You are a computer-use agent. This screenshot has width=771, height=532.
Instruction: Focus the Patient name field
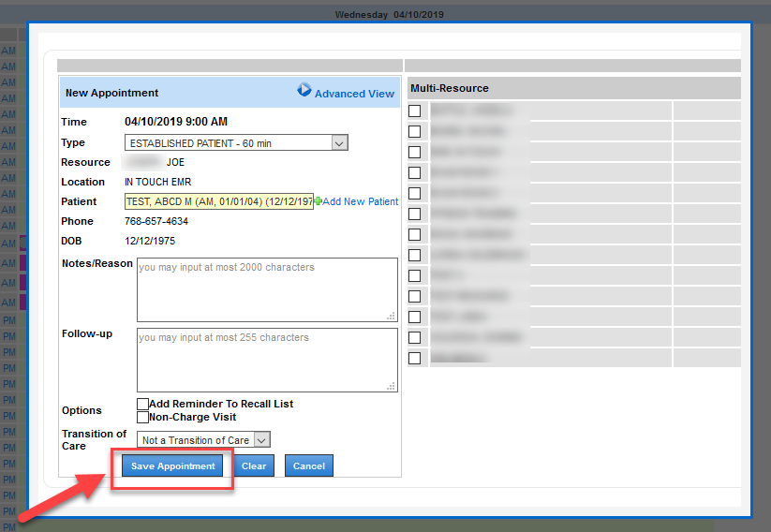click(x=219, y=201)
